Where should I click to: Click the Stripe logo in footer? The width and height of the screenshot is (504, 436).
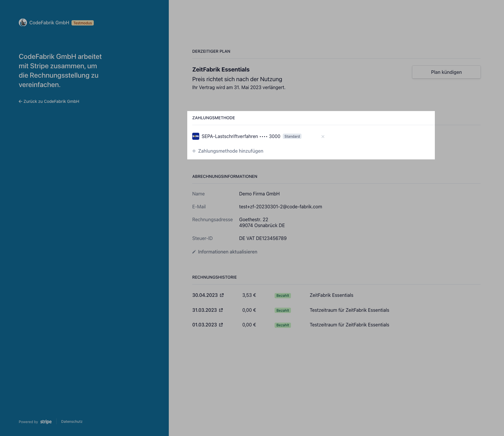pyautogui.click(x=46, y=422)
